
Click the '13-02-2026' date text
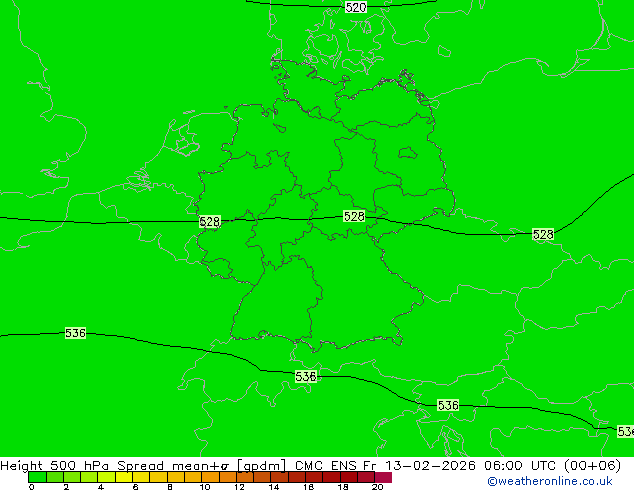[430, 465]
